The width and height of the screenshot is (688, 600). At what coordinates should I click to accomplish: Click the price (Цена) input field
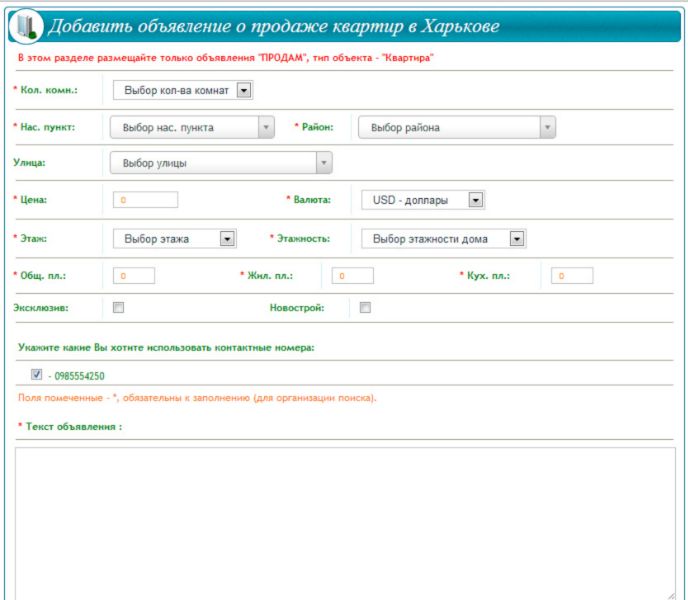pyautogui.click(x=146, y=200)
